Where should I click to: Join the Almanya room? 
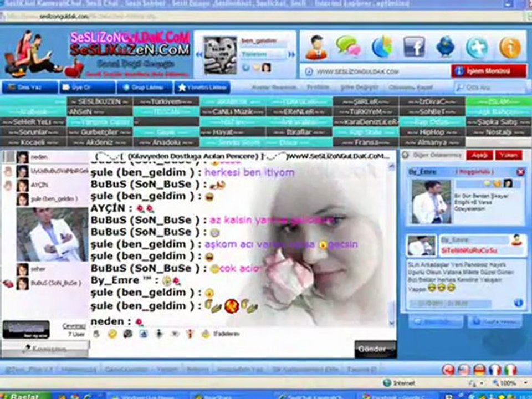click(x=432, y=142)
